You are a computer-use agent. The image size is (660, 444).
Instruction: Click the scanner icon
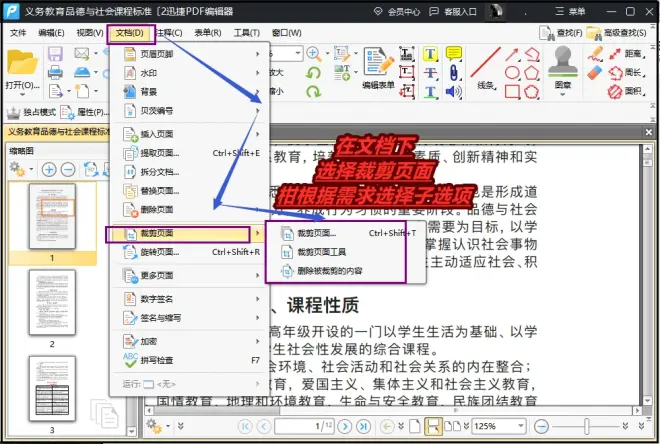(x=82, y=72)
